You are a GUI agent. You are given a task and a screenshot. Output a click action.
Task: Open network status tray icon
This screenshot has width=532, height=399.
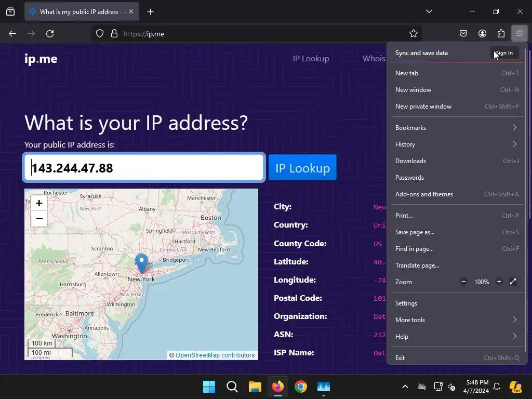(x=438, y=387)
